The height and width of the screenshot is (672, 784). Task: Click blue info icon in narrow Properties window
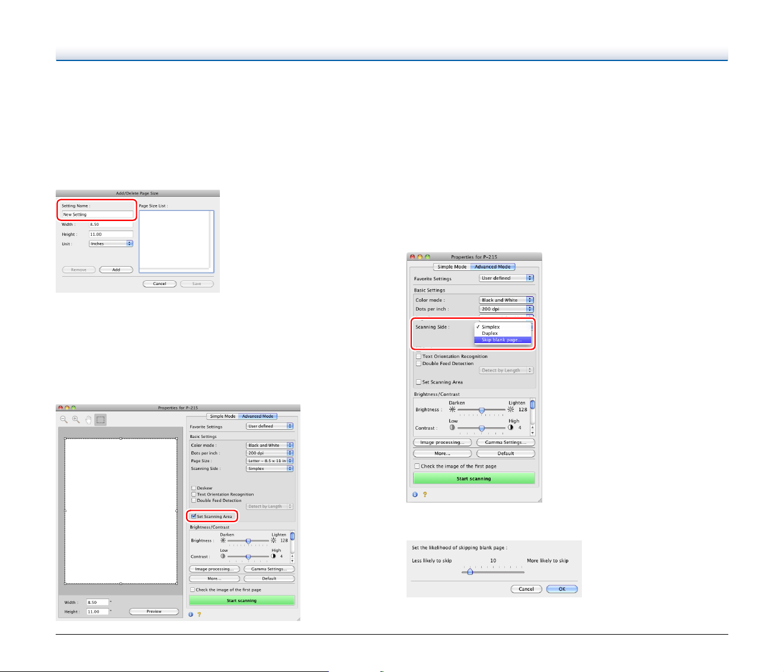tap(415, 494)
